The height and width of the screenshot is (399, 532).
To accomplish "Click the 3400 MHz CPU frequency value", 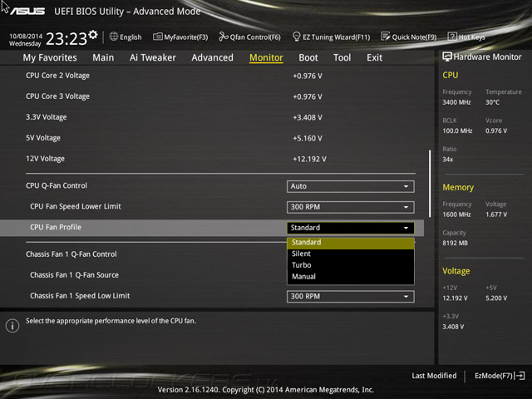I will coord(456,102).
